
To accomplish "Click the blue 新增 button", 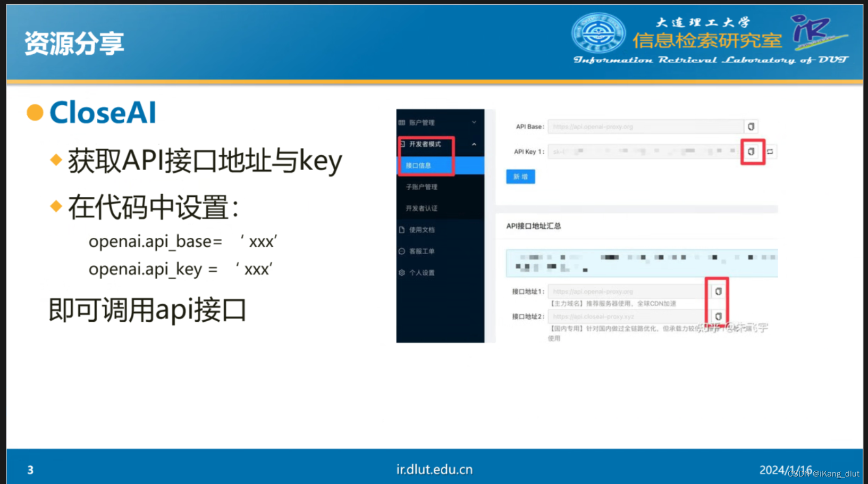I will click(x=520, y=177).
